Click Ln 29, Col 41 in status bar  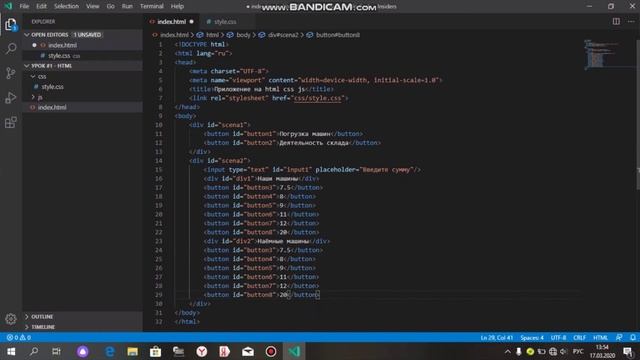496,338
